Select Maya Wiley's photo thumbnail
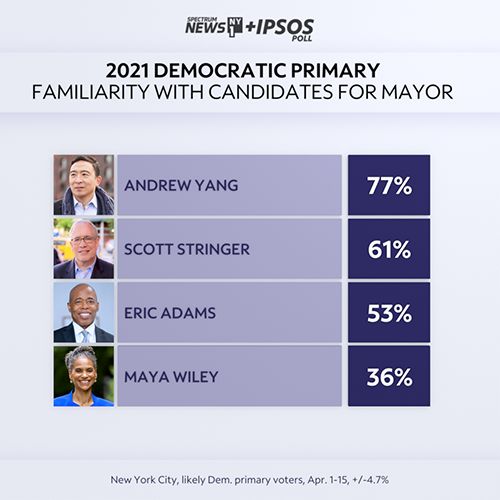The height and width of the screenshot is (500, 500). pyautogui.click(x=84, y=376)
